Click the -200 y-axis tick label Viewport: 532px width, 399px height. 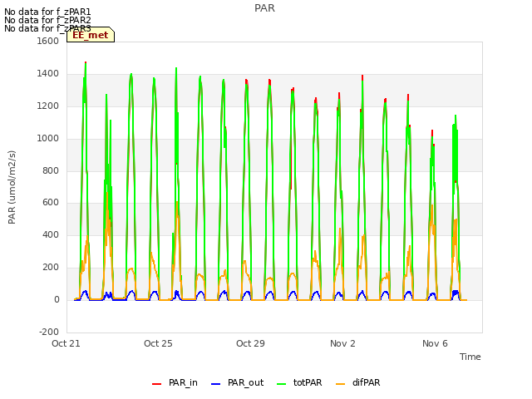click(49, 332)
